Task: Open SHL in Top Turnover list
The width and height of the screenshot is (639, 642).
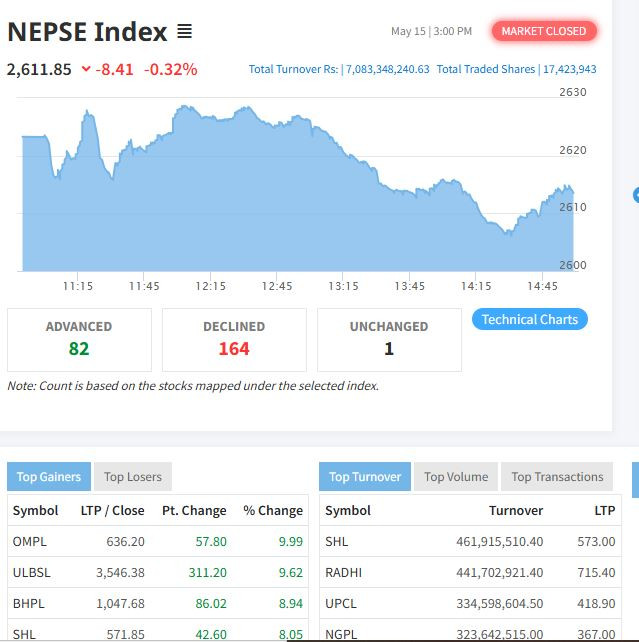Action: tap(336, 541)
